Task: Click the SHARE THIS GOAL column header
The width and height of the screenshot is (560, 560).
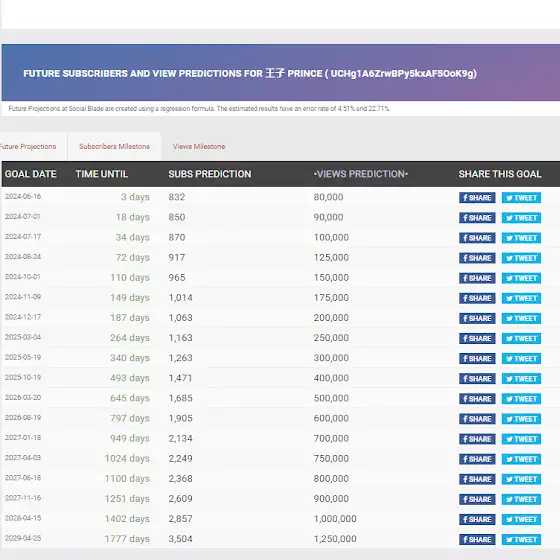Action: pos(500,174)
